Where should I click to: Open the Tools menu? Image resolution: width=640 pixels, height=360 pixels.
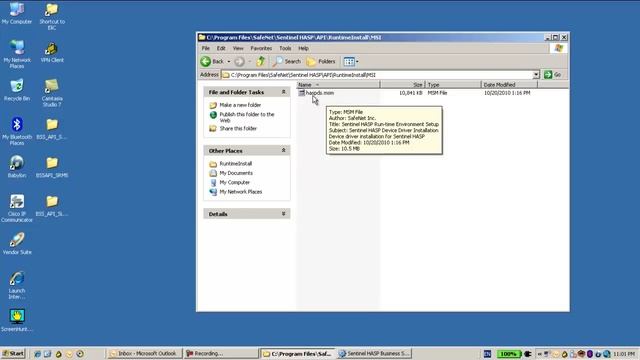pyautogui.click(x=285, y=48)
